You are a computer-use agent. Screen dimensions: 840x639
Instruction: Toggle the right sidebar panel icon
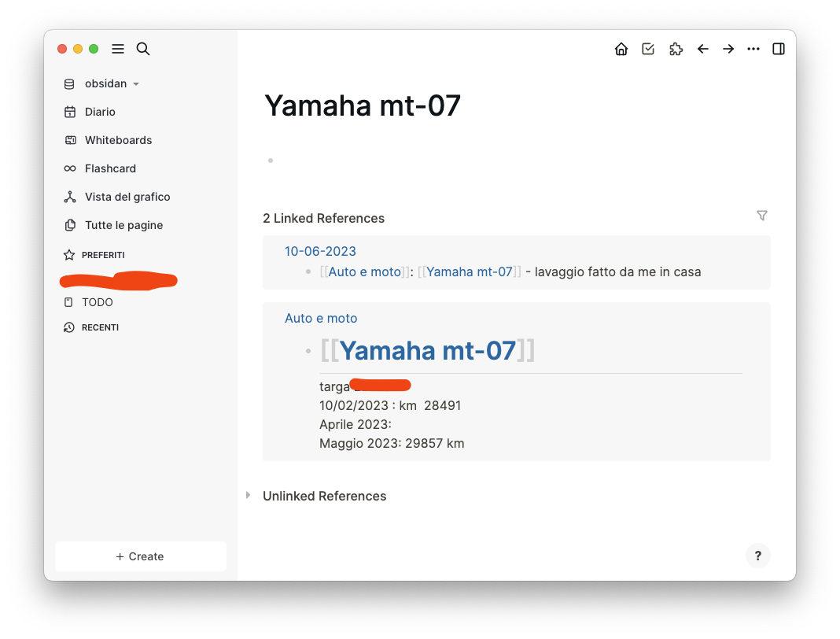(x=779, y=49)
